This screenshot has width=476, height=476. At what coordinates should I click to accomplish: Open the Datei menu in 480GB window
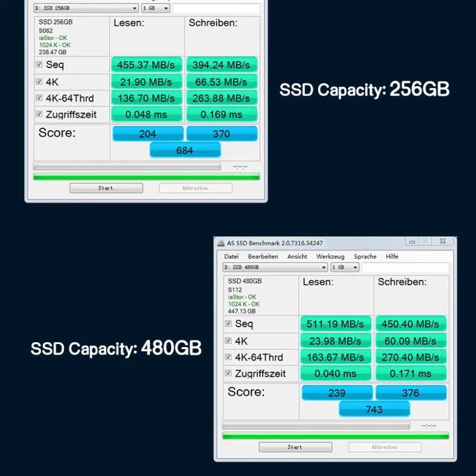click(x=231, y=257)
